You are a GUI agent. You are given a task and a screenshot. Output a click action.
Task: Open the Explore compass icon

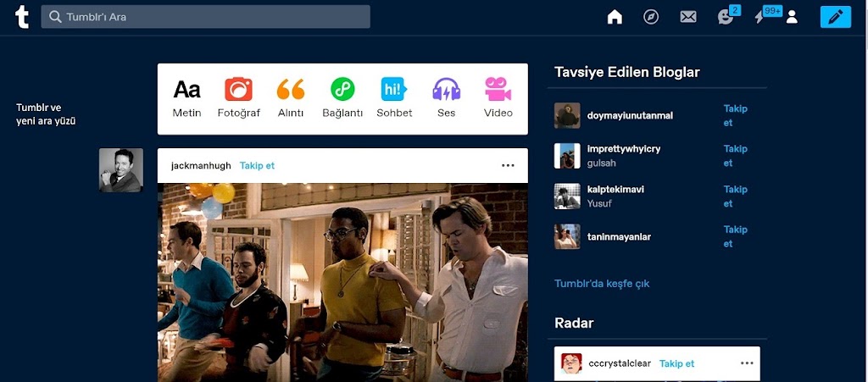pos(651,17)
